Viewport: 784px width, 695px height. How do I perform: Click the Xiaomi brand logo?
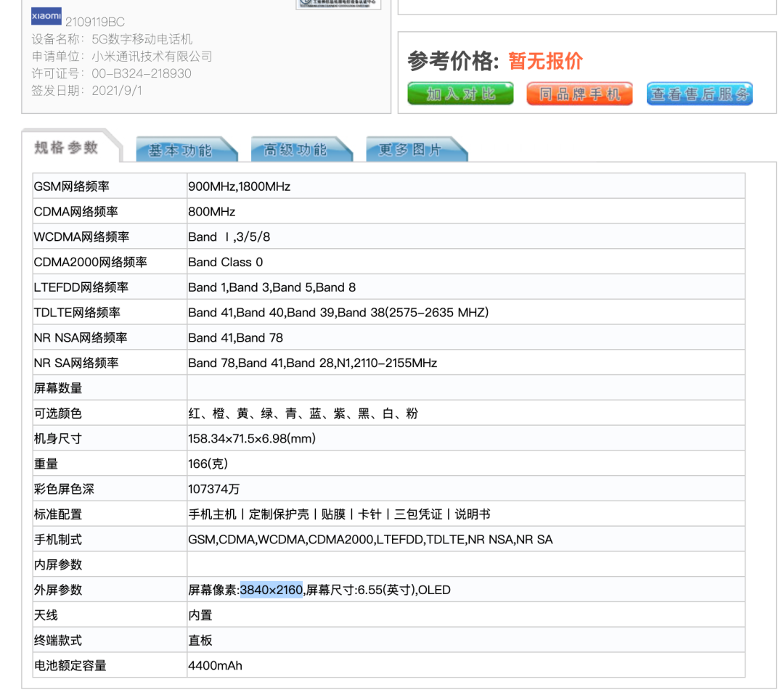pyautogui.click(x=46, y=16)
